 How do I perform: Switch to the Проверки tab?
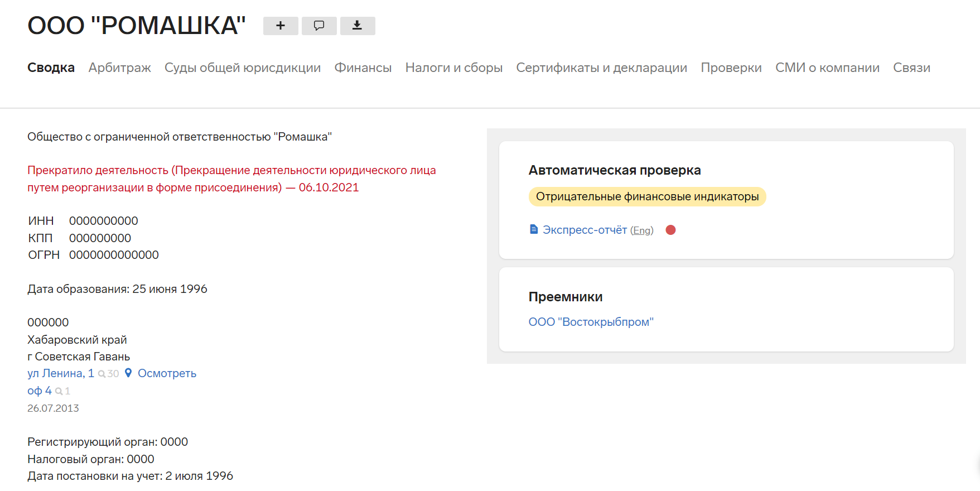731,68
